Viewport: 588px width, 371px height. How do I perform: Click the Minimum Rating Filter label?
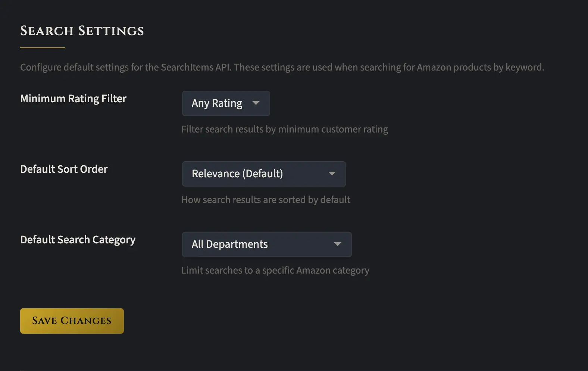(73, 99)
